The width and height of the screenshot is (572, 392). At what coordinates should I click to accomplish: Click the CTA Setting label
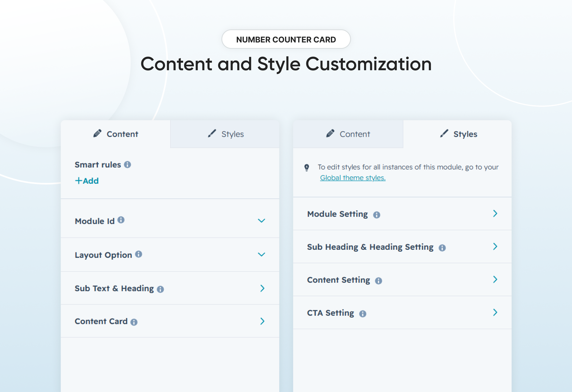[x=330, y=313]
